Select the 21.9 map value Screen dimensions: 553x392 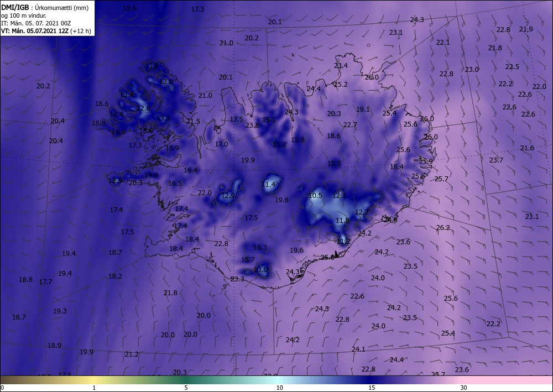526,29
